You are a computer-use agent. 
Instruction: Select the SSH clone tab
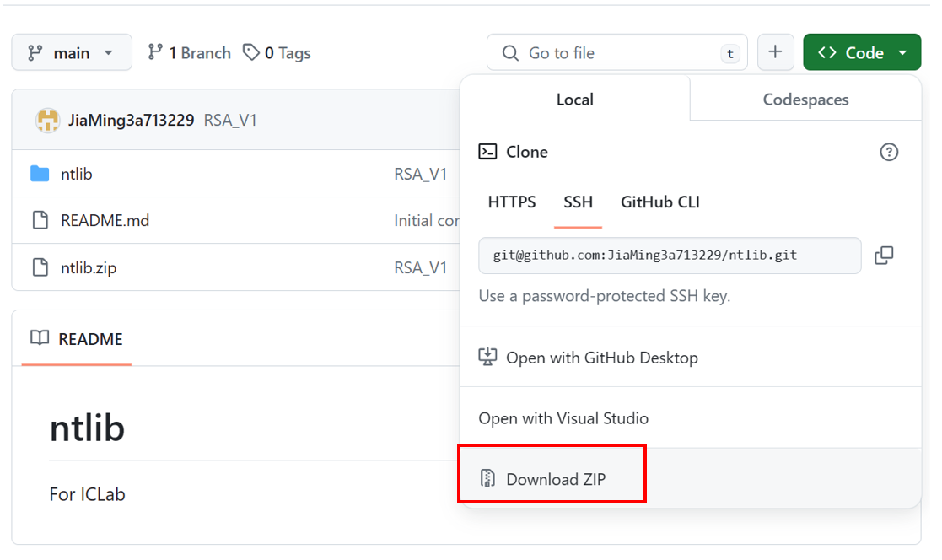point(578,202)
